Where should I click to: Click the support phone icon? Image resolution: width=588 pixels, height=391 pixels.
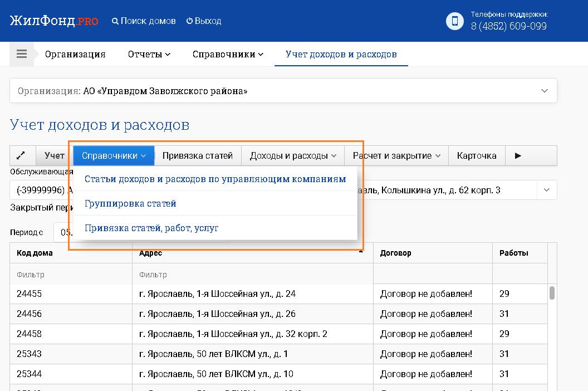point(455,21)
